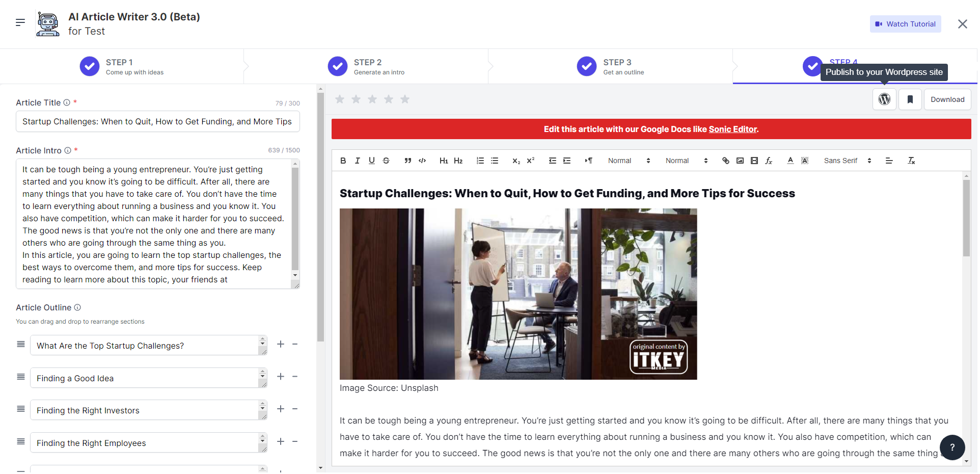Open the text background color picker
Viewport: 980px width, 474px height.
coord(805,161)
